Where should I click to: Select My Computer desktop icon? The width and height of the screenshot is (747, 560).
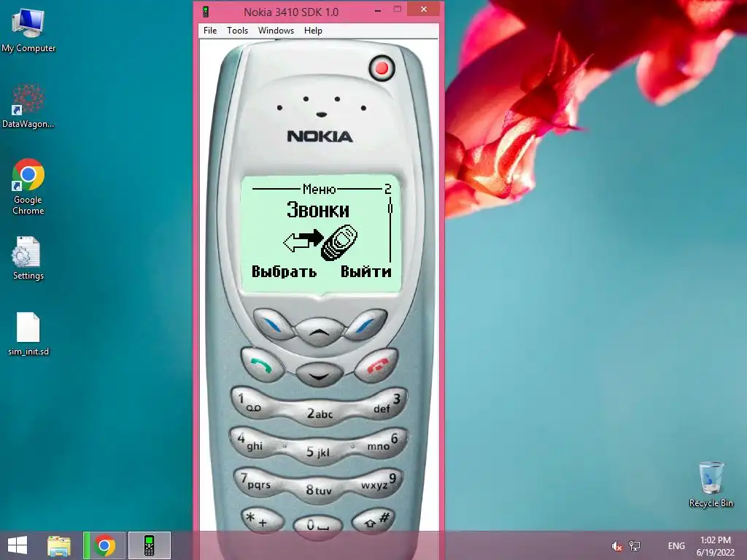point(28,31)
